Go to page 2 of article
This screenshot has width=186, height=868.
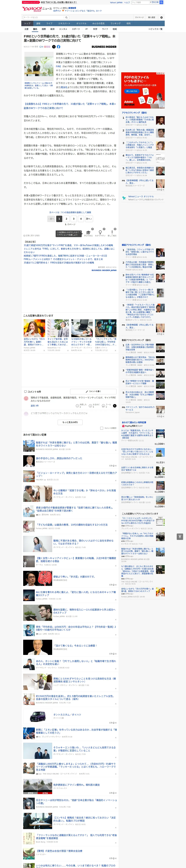click(66, 219)
